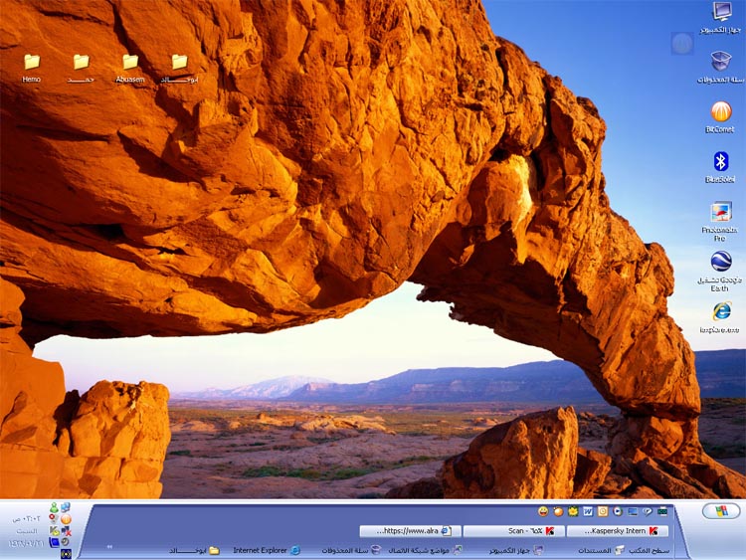This screenshot has height=560, width=746.
Task: Click the yellow-on-blue bottom tray icon
Action: [66, 554]
